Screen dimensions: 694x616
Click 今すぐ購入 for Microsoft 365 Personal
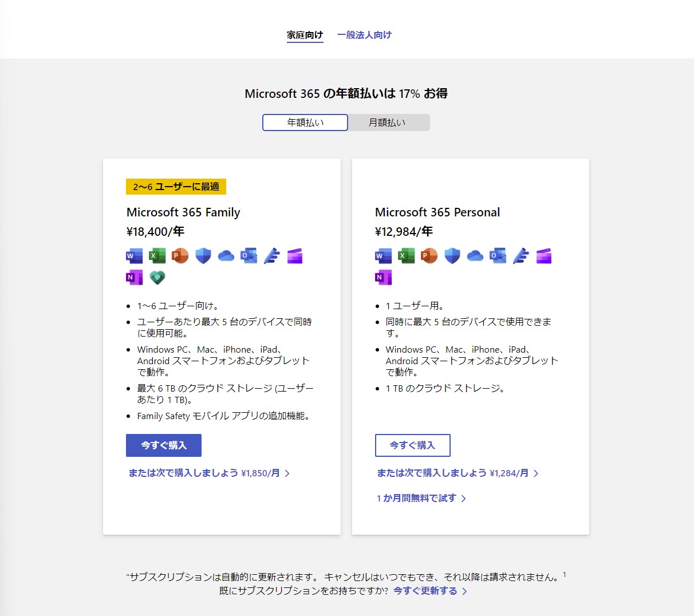(413, 445)
